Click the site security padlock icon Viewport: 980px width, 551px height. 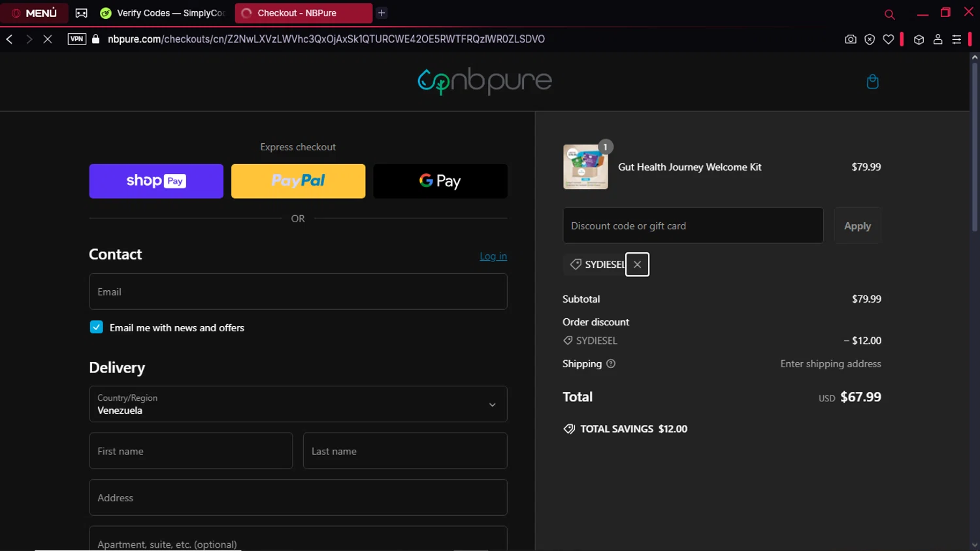coord(96,39)
